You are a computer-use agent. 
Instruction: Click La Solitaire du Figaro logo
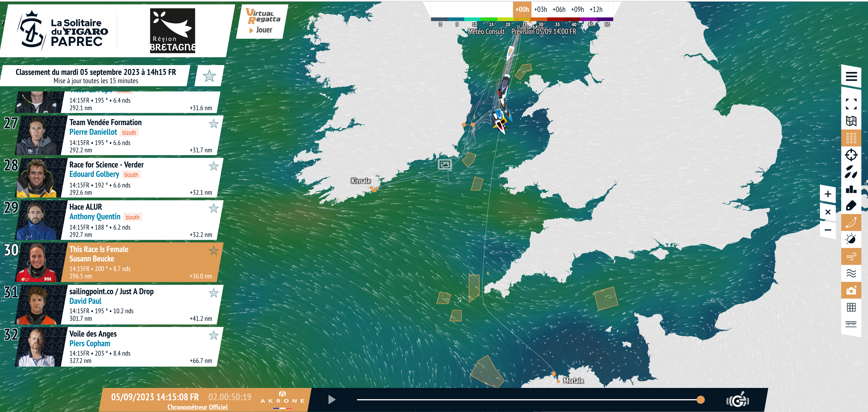63,31
